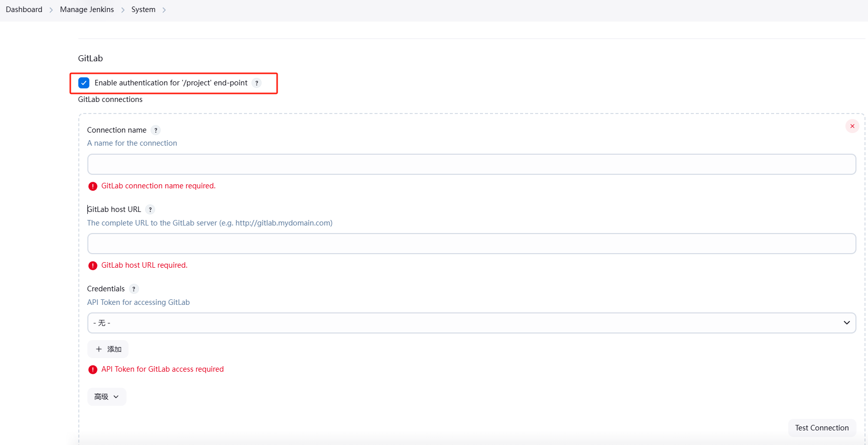Image resolution: width=868 pixels, height=445 pixels.
Task: Click the 添加 add credentials button
Action: click(108, 349)
